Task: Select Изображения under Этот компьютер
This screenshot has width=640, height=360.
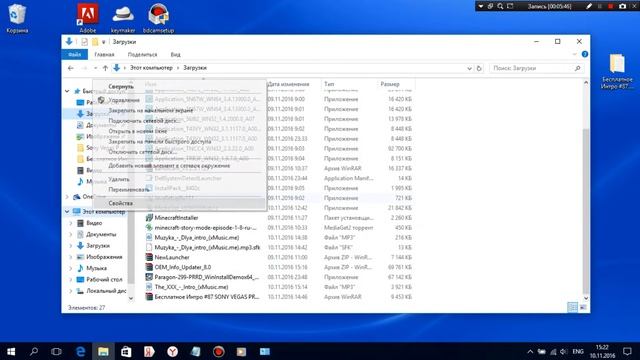Action: coord(104,257)
